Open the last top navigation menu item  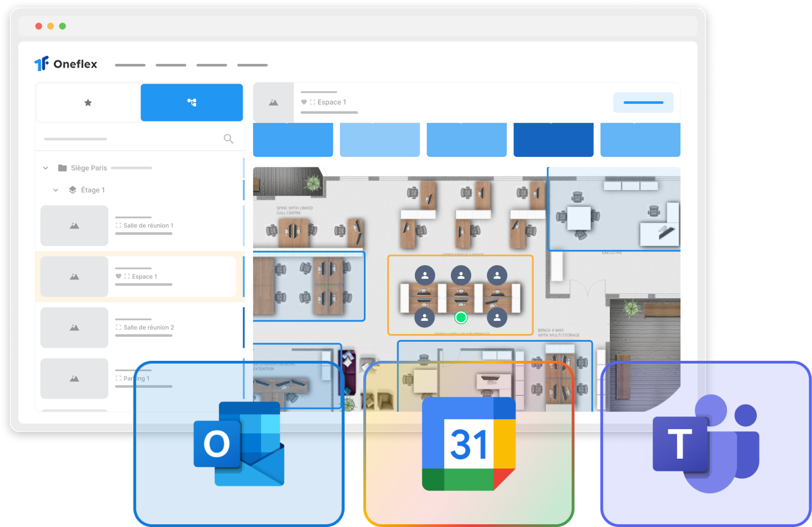pyautogui.click(x=252, y=65)
